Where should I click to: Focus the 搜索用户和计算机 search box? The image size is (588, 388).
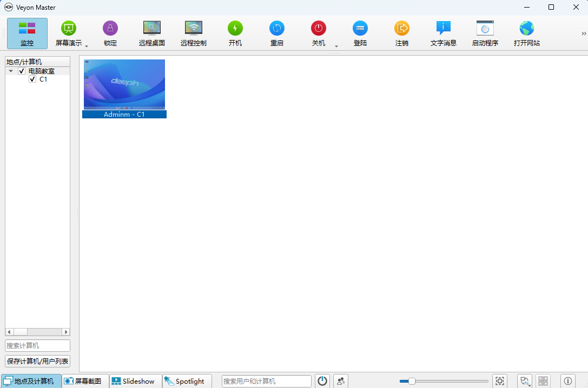pyautogui.click(x=267, y=382)
